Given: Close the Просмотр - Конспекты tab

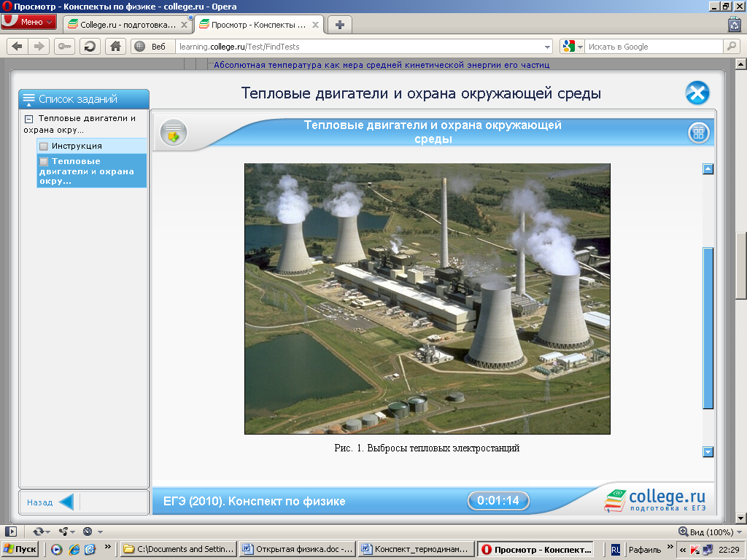Looking at the screenshot, I should tap(315, 25).
